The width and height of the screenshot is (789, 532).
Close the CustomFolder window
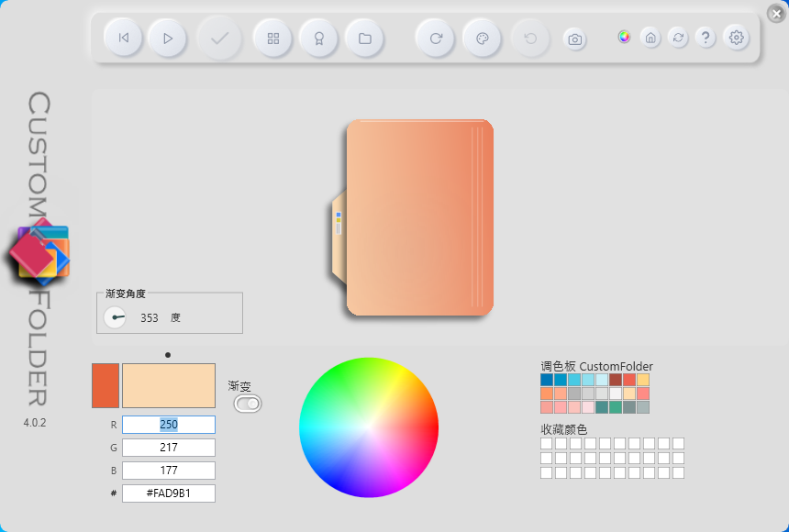776,14
